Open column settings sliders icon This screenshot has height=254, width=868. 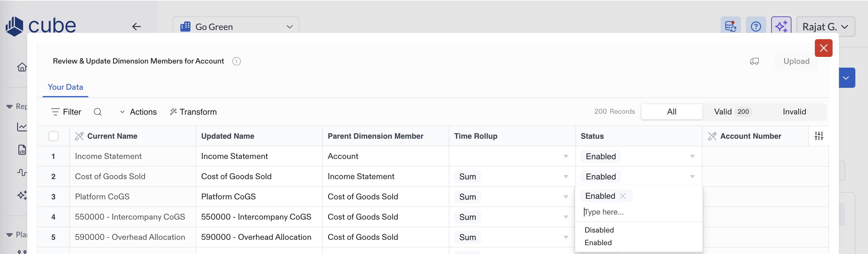pyautogui.click(x=819, y=136)
